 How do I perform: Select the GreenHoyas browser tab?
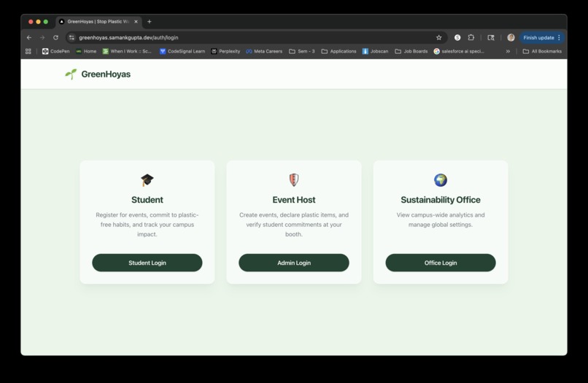click(99, 22)
